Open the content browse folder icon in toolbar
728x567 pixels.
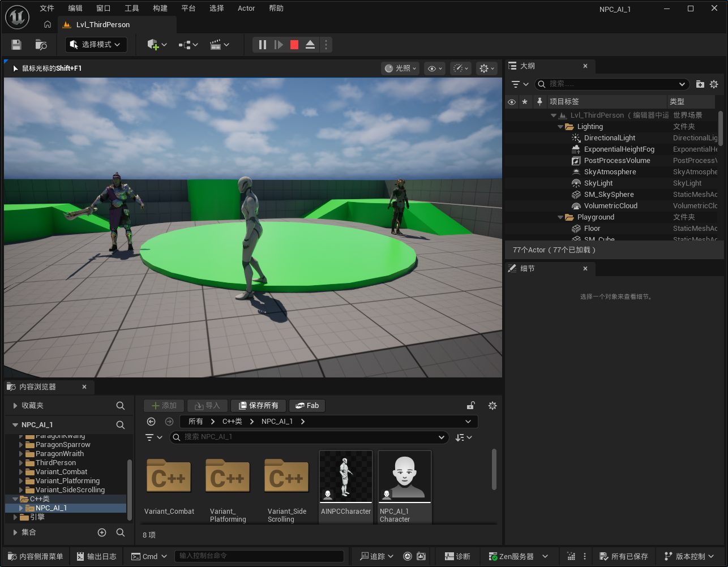[41, 45]
